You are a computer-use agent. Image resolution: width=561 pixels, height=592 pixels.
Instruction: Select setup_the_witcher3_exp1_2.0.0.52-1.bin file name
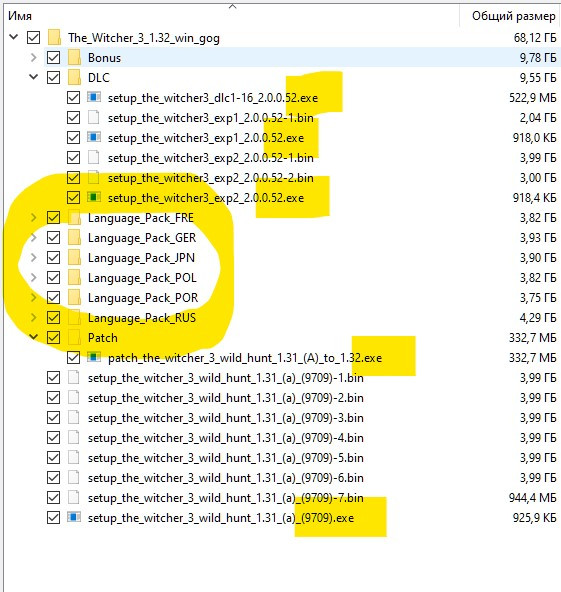coord(211,118)
